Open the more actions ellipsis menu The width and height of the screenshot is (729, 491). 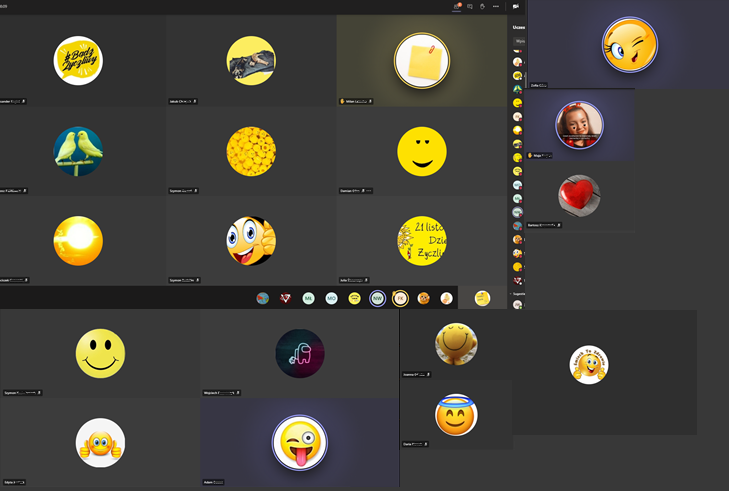[x=495, y=6]
